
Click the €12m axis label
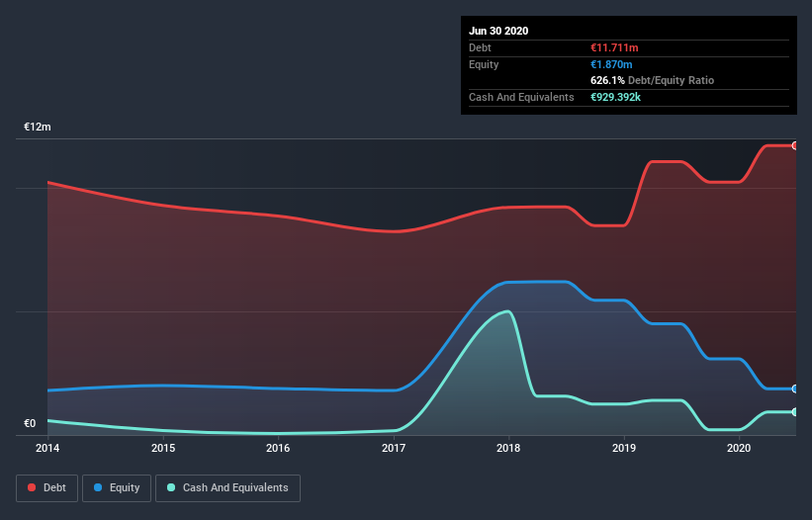click(x=38, y=127)
